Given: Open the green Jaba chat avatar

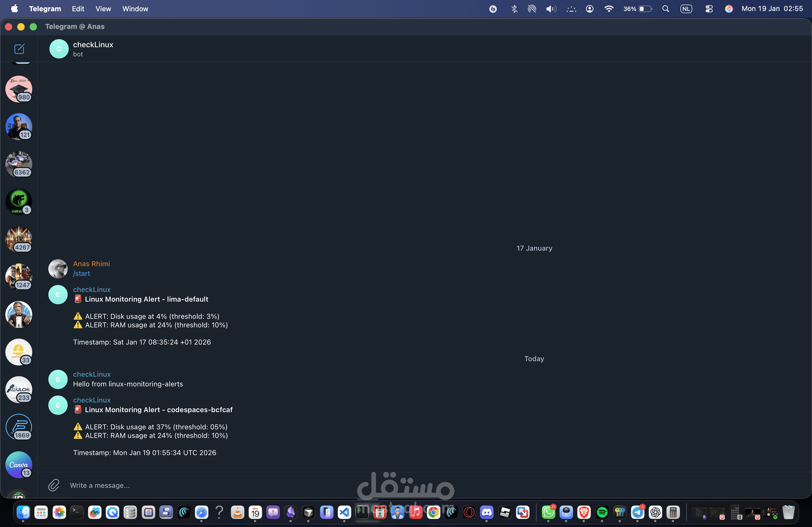Looking at the screenshot, I should tap(19, 202).
